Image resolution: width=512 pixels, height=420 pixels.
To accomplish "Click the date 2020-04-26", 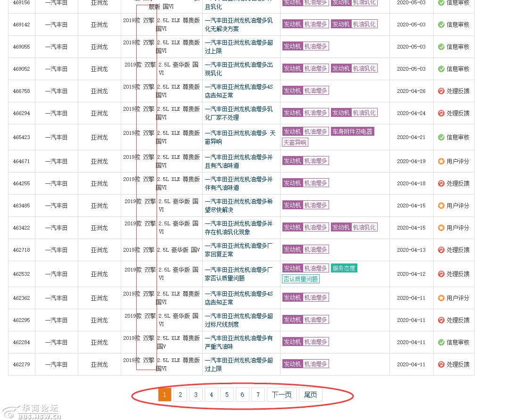I will click(x=412, y=91).
